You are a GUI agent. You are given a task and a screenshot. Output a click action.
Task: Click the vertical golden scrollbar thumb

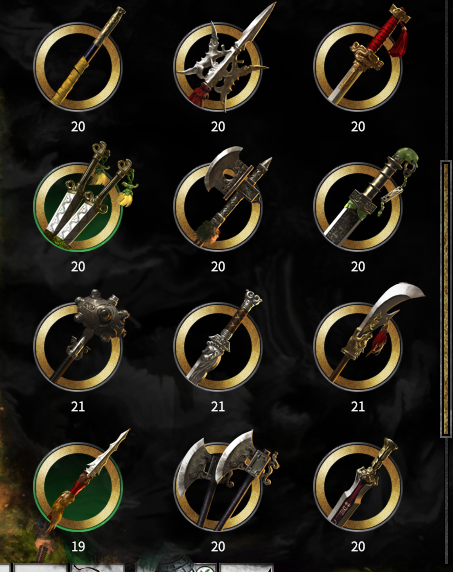446,298
